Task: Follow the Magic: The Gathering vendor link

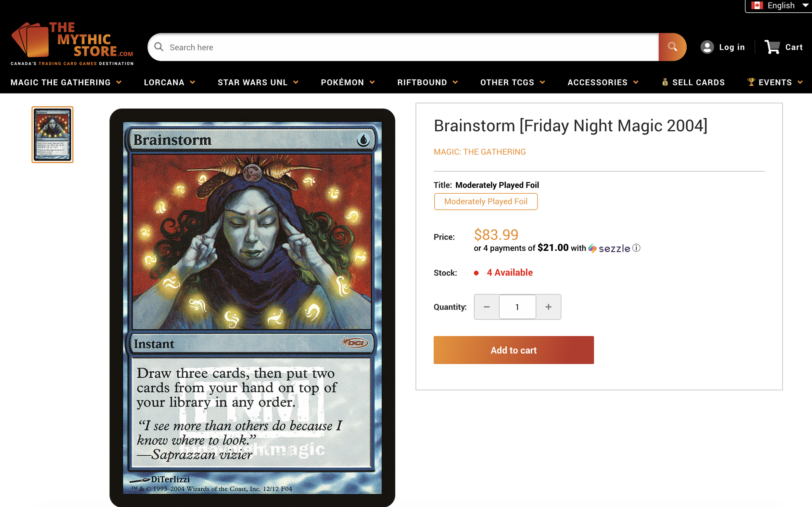Action: pos(479,152)
